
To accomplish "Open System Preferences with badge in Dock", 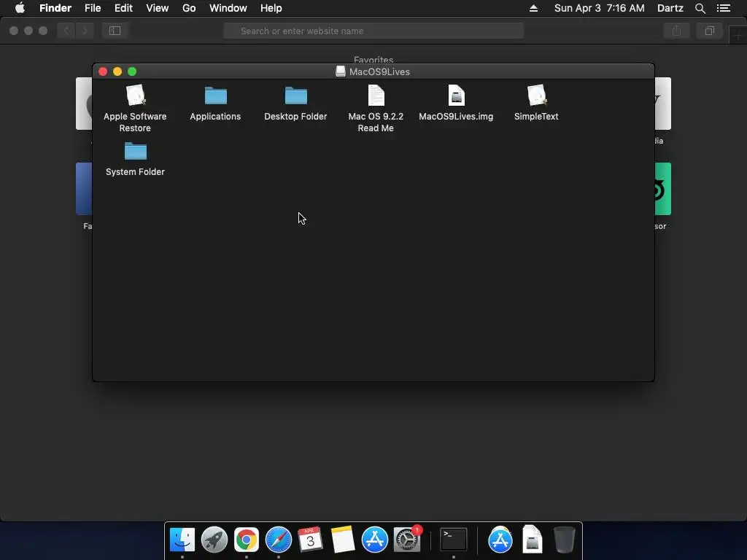I will pyautogui.click(x=407, y=540).
